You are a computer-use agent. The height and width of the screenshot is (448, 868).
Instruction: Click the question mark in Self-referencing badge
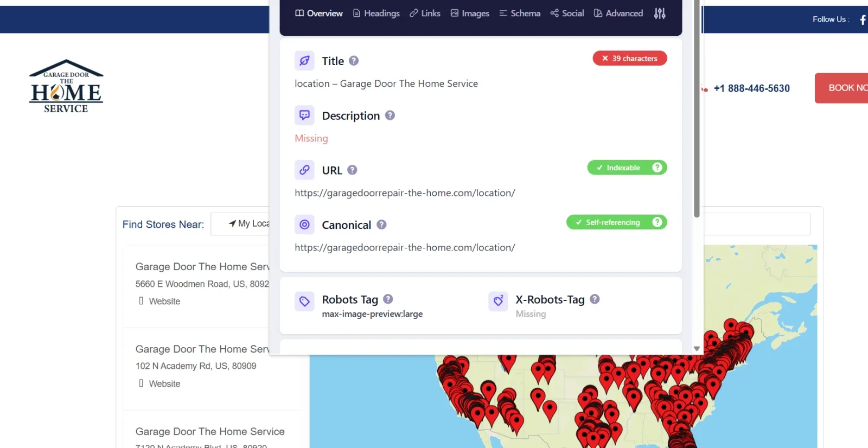coord(657,222)
